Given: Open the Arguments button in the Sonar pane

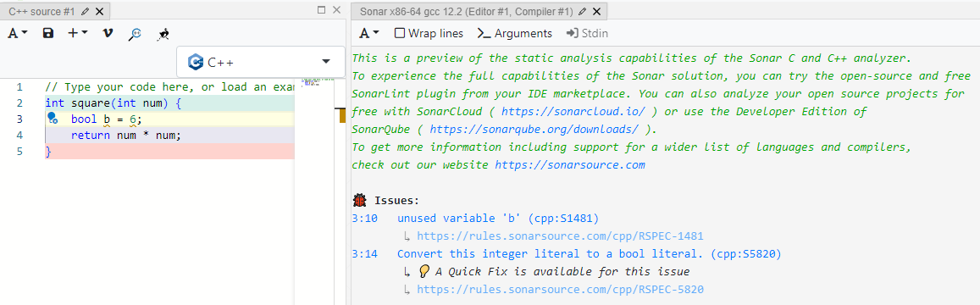Looking at the screenshot, I should click(514, 33).
